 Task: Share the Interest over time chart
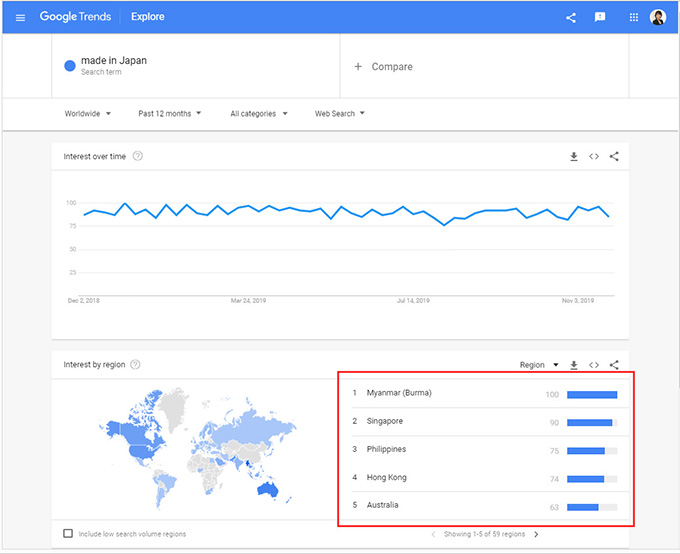(x=614, y=156)
